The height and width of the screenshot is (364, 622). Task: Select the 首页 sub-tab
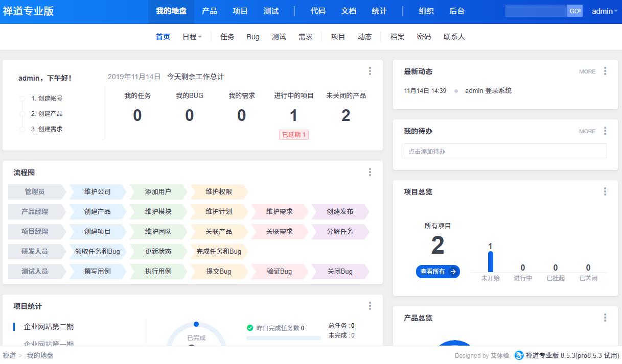pyautogui.click(x=163, y=37)
